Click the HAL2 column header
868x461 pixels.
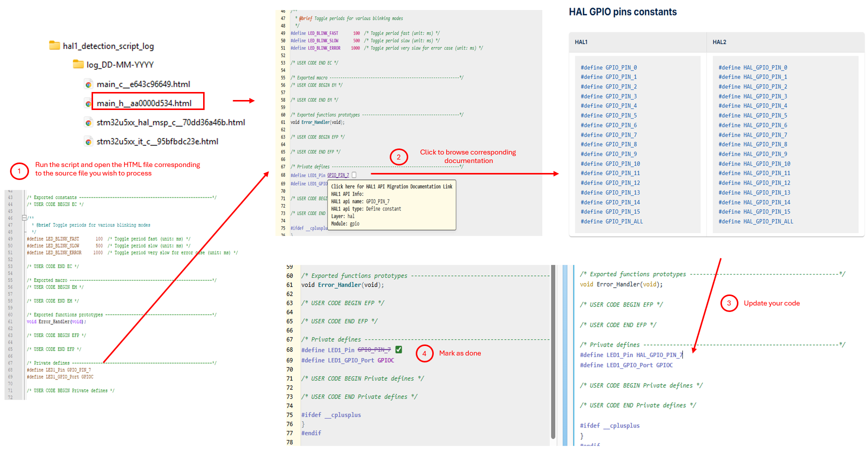click(719, 42)
